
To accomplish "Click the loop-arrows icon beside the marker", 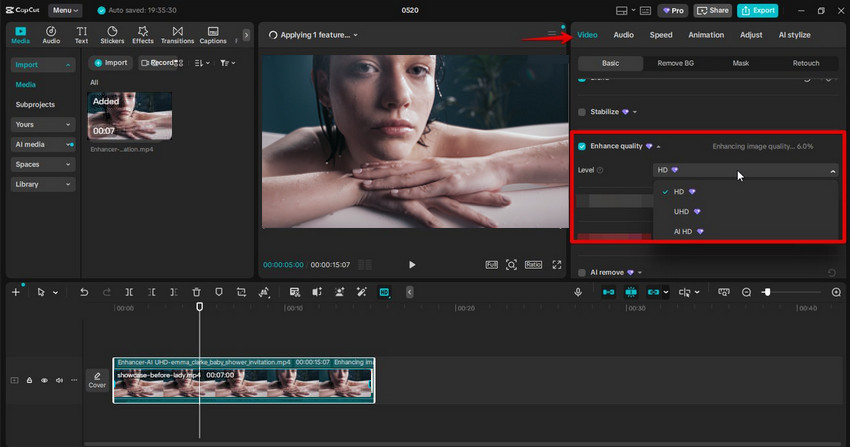I will (241, 292).
